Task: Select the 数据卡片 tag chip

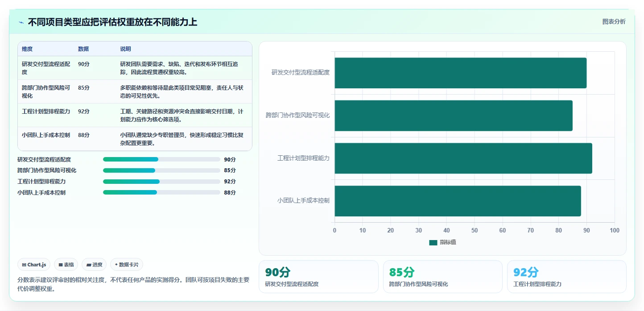Action: click(127, 265)
